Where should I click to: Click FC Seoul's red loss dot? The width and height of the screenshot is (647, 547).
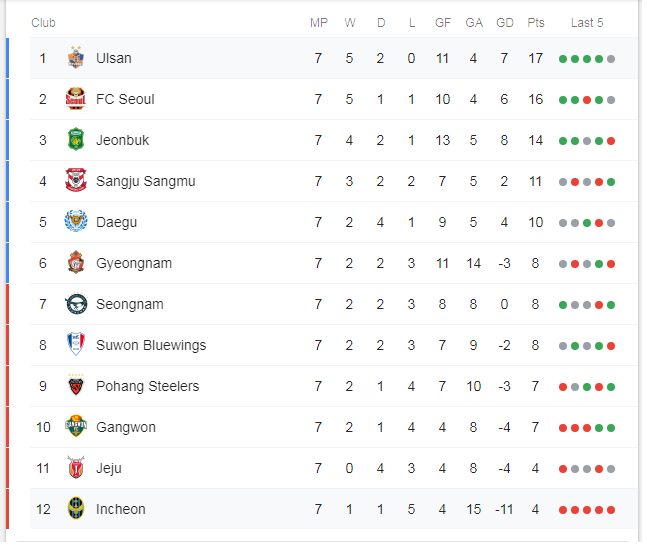[x=587, y=100]
